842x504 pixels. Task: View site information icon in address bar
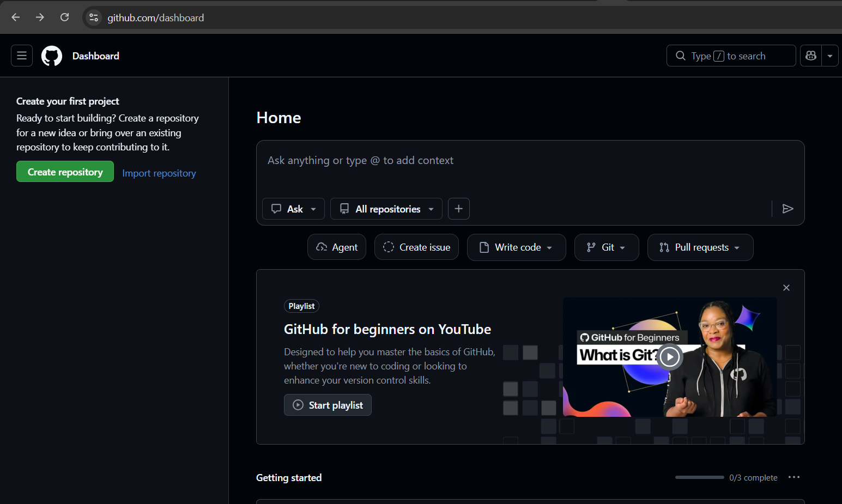click(x=94, y=17)
